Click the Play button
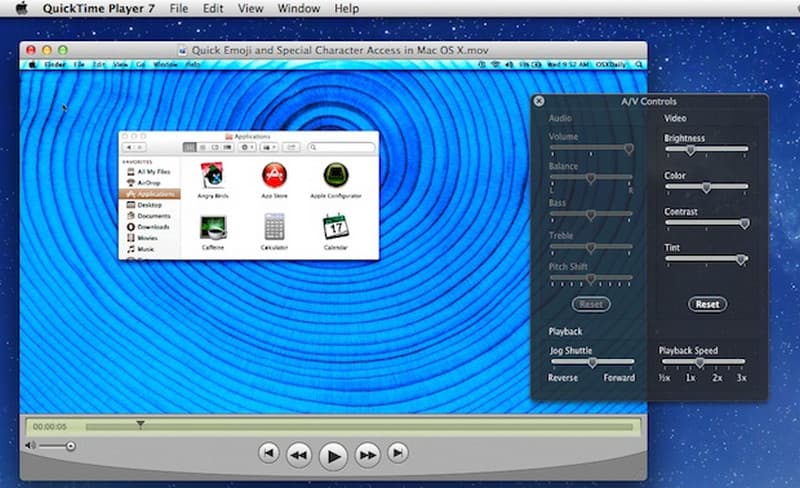This screenshot has height=488, width=800. pyautogui.click(x=334, y=456)
